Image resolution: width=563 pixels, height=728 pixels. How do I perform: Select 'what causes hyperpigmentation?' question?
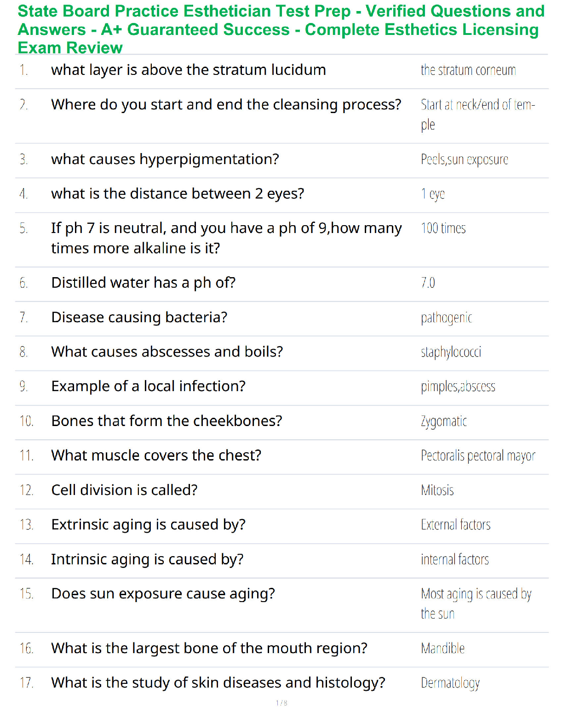pos(165,159)
